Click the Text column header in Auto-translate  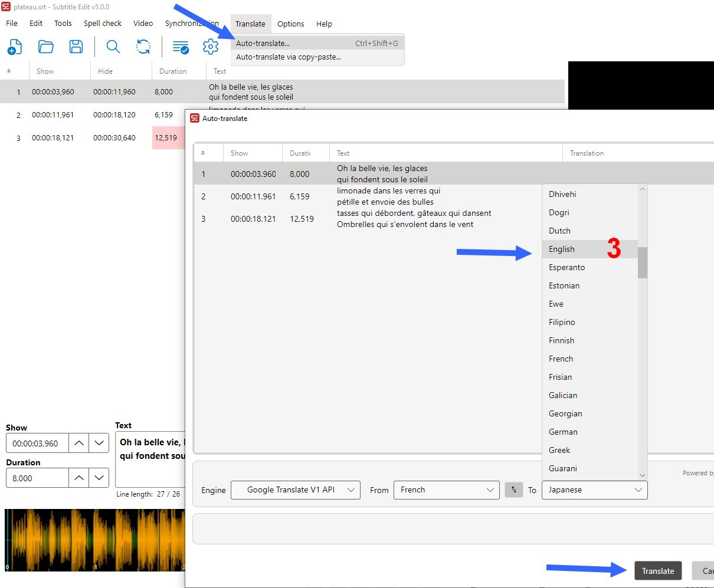coord(446,153)
